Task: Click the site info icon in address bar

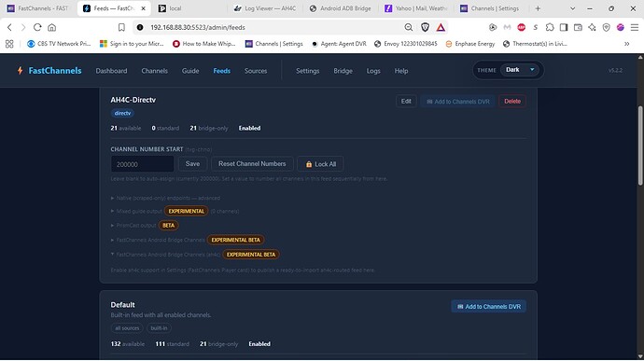Action: click(x=140, y=27)
